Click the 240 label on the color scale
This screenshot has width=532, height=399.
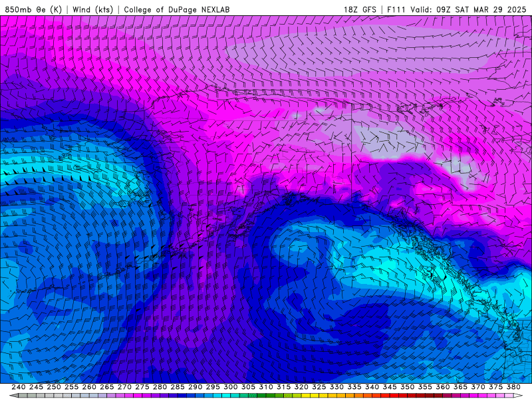[x=19, y=387]
